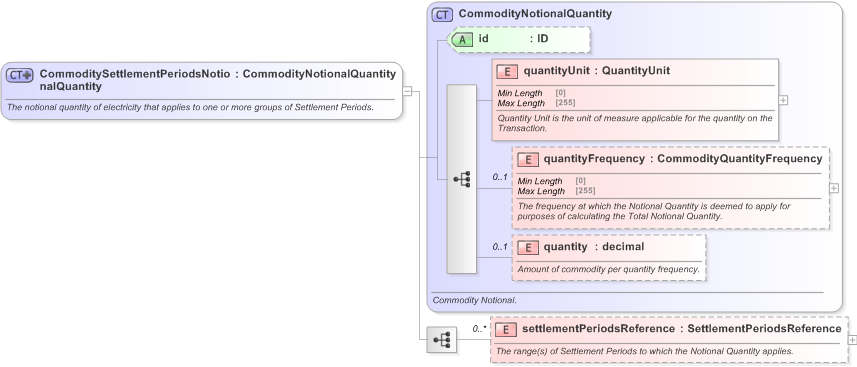This screenshot has width=857, height=367.
Task: Expand the quantityUnit element
Action: [x=783, y=101]
